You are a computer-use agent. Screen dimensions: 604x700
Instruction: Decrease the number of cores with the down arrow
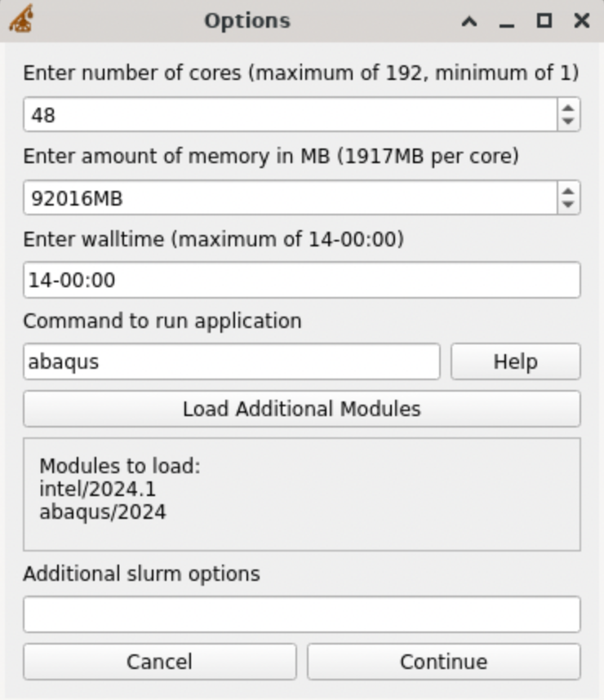pos(568,121)
